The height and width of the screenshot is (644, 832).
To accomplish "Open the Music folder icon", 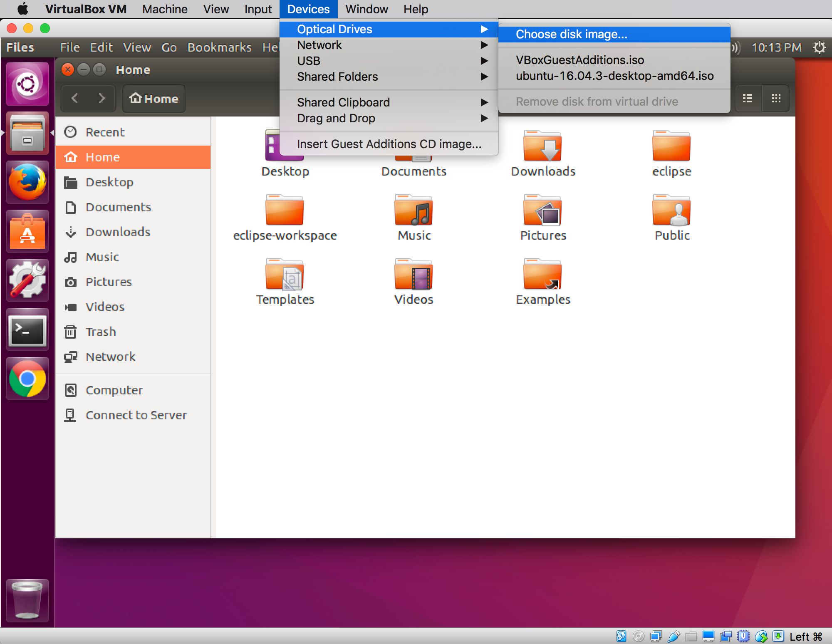I will pyautogui.click(x=414, y=210).
